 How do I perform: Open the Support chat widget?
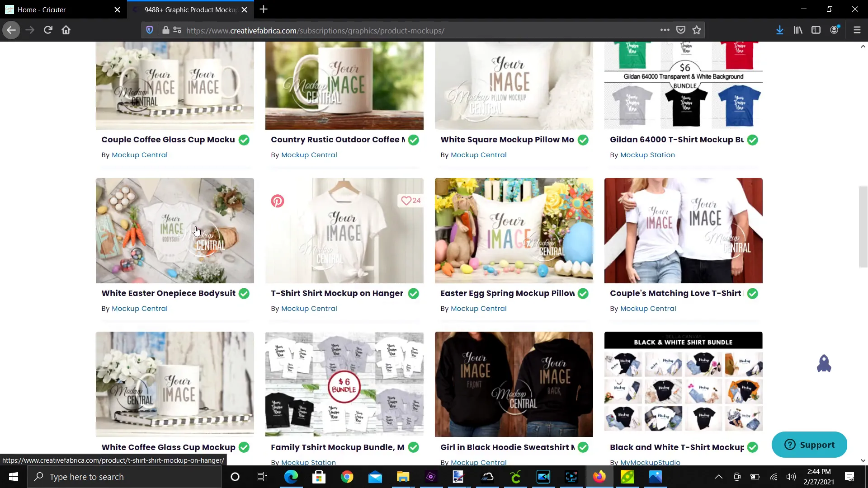point(809,445)
